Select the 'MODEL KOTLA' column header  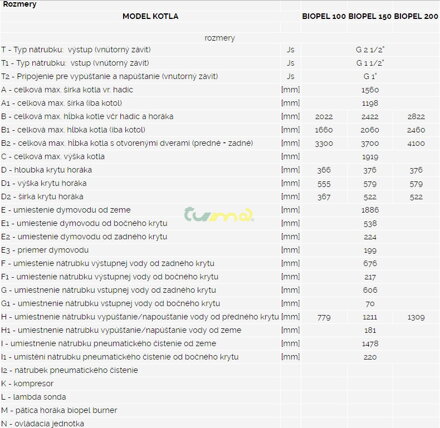click(x=150, y=16)
